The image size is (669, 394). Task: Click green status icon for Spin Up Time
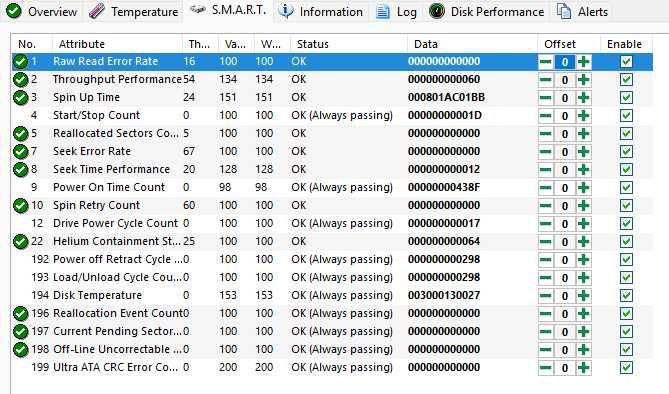[20, 97]
